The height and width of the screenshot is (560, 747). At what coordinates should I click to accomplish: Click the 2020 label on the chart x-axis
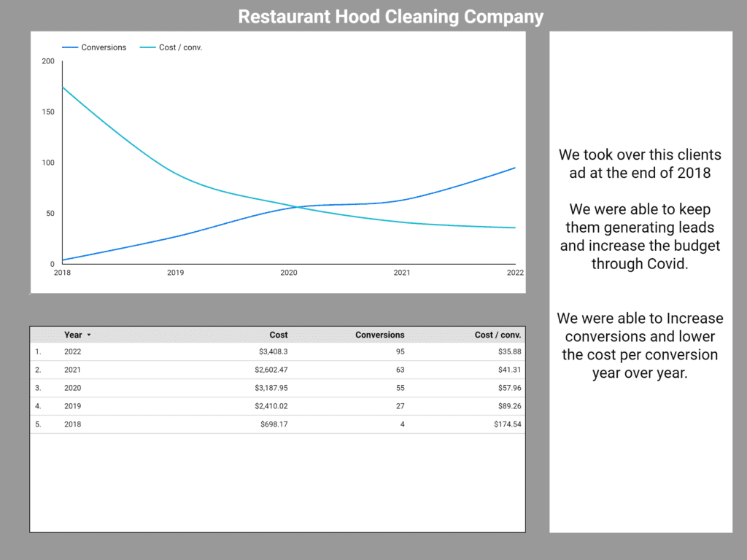coord(288,272)
